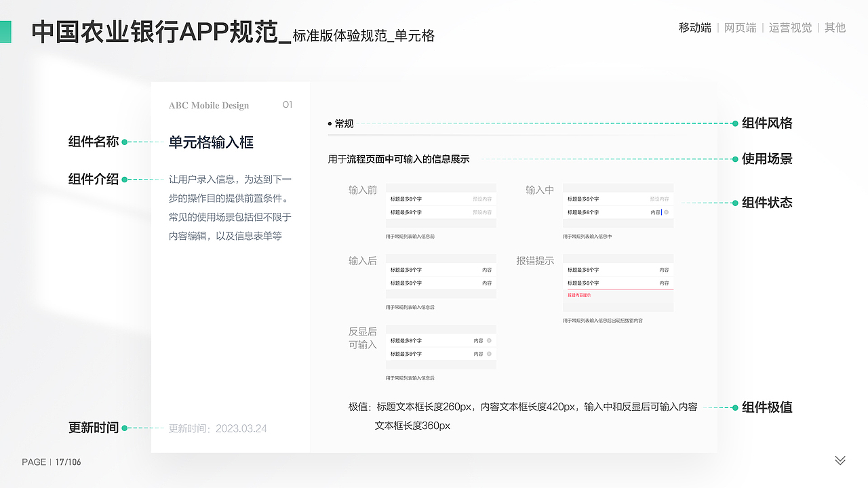Viewport: 868px width, 488px height.
Task: Click clear icon in second 反显后可输入 row
Action: click(489, 354)
